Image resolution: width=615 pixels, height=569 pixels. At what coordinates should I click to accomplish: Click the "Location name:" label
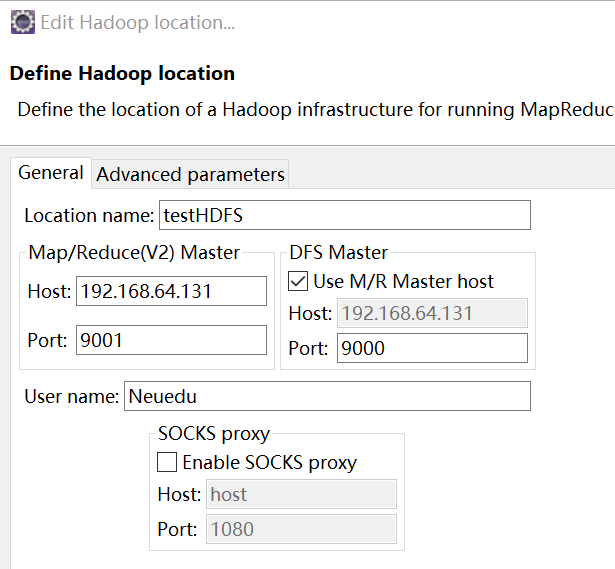88,216
